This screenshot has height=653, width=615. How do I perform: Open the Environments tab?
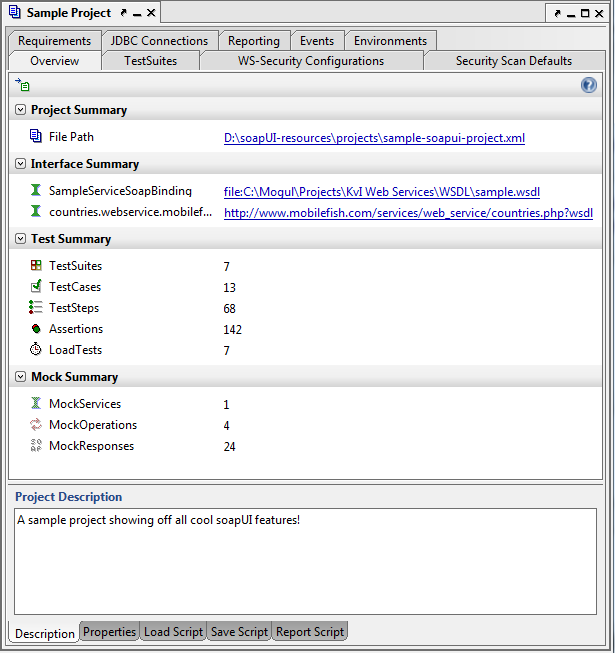[391, 41]
